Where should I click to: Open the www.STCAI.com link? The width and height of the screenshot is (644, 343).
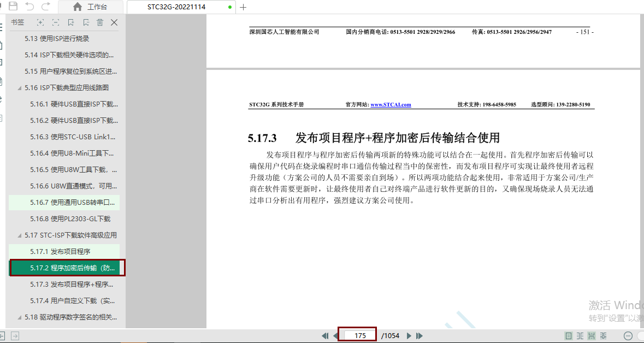click(x=391, y=105)
